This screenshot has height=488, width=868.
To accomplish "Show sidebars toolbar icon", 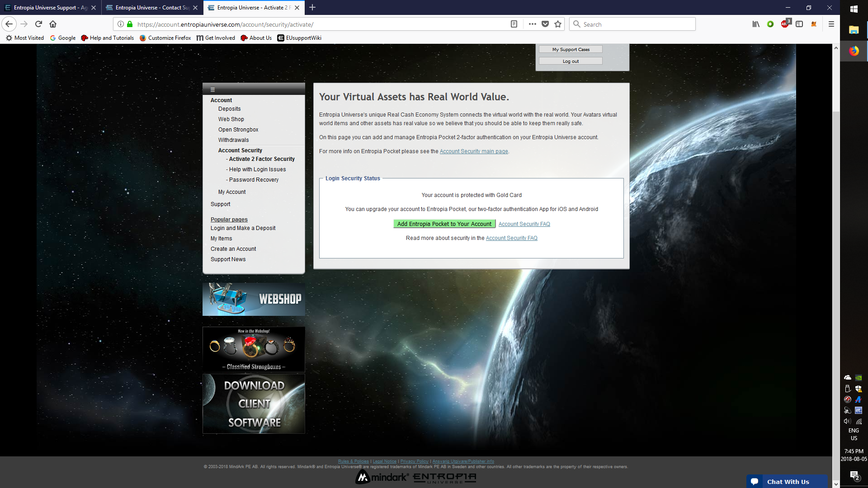I will coord(799,24).
